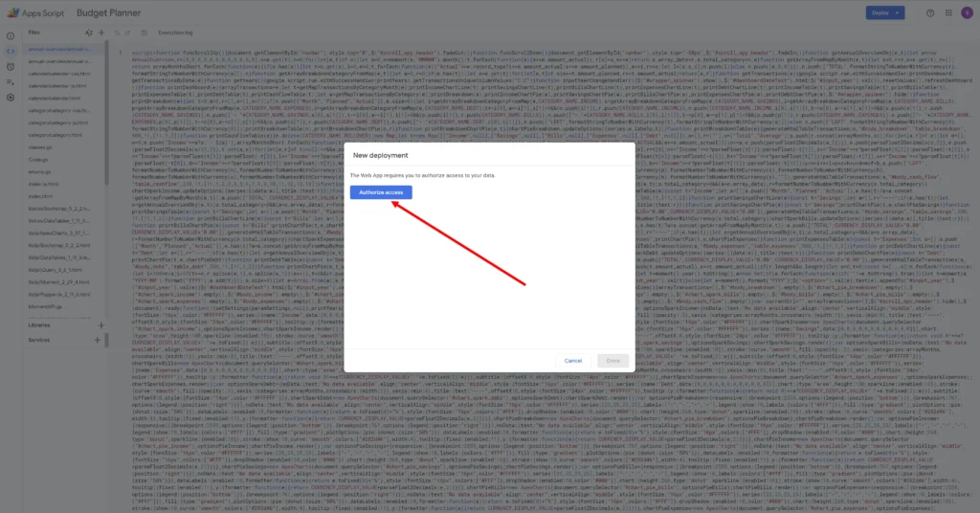Open the Executions list icon
The image size is (980, 513).
(x=10, y=81)
